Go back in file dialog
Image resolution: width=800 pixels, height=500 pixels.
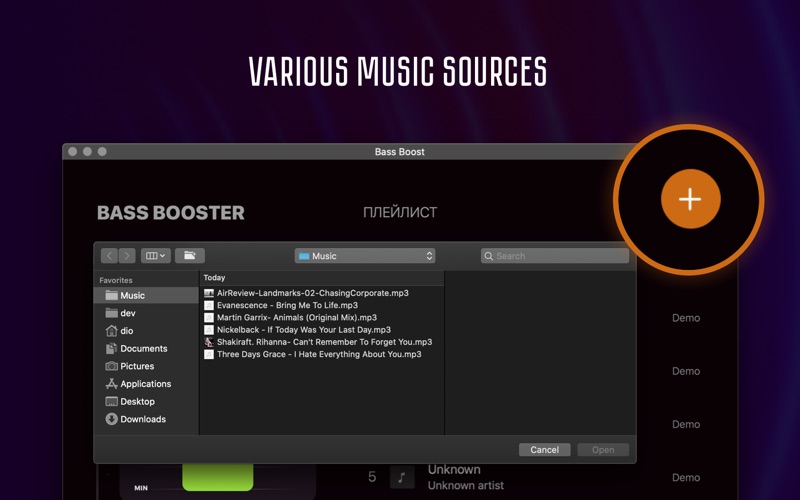(109, 256)
